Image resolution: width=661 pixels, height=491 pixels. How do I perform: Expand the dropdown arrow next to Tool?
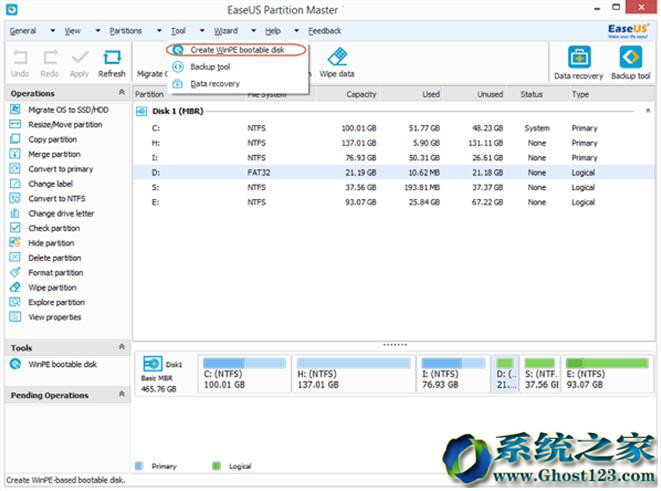click(202, 31)
